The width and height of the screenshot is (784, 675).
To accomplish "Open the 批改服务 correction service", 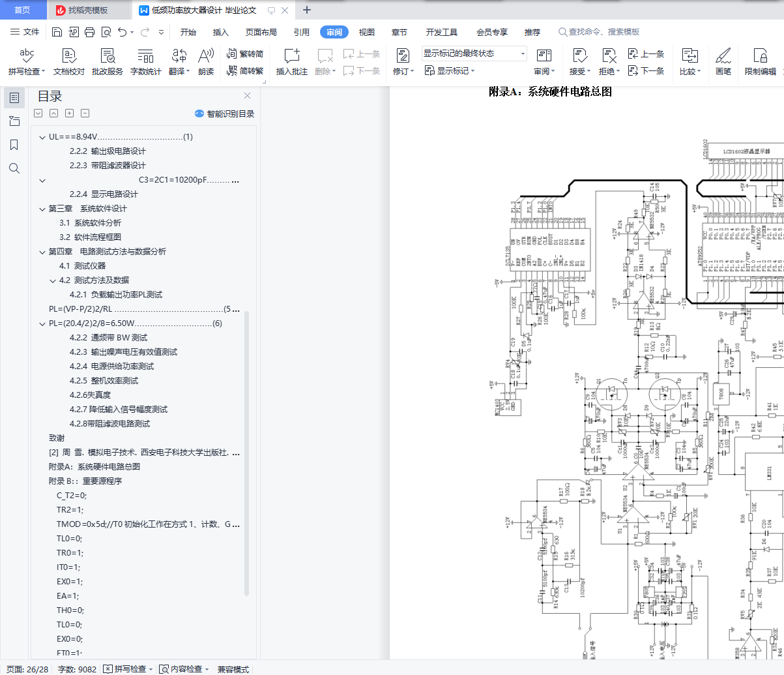I will 108,62.
